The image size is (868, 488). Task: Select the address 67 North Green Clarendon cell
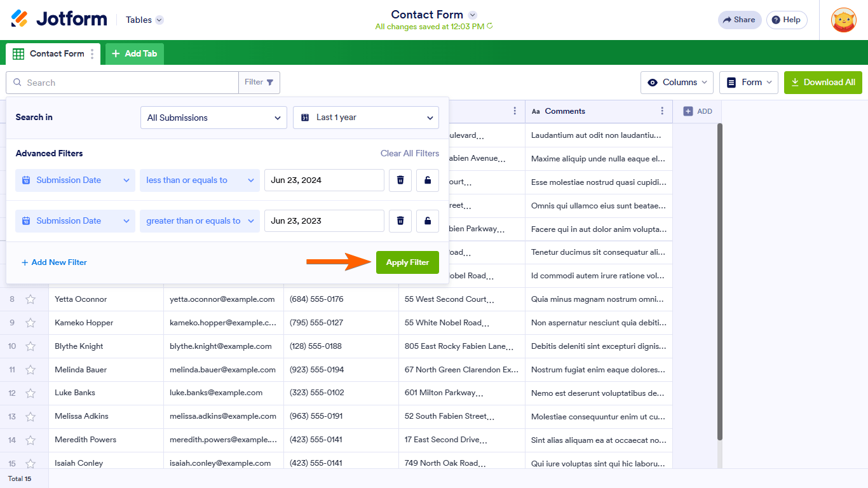pyautogui.click(x=462, y=370)
